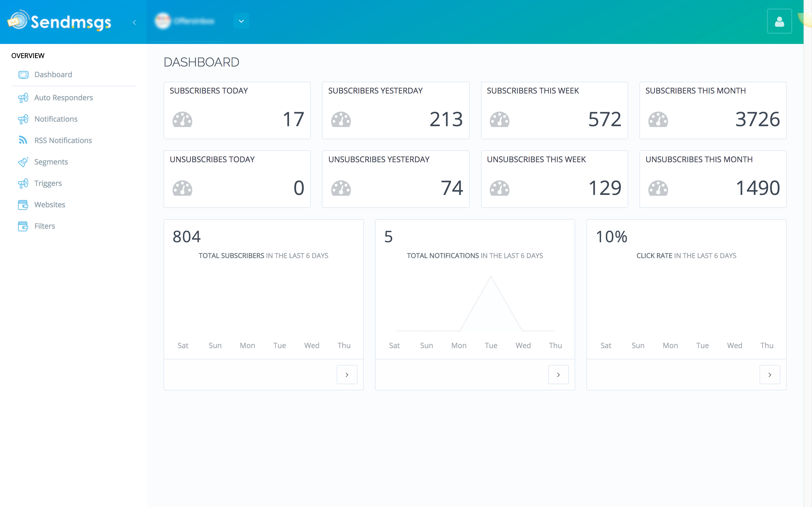Expand Click Rate chart details arrow
The image size is (812, 507).
(x=770, y=375)
